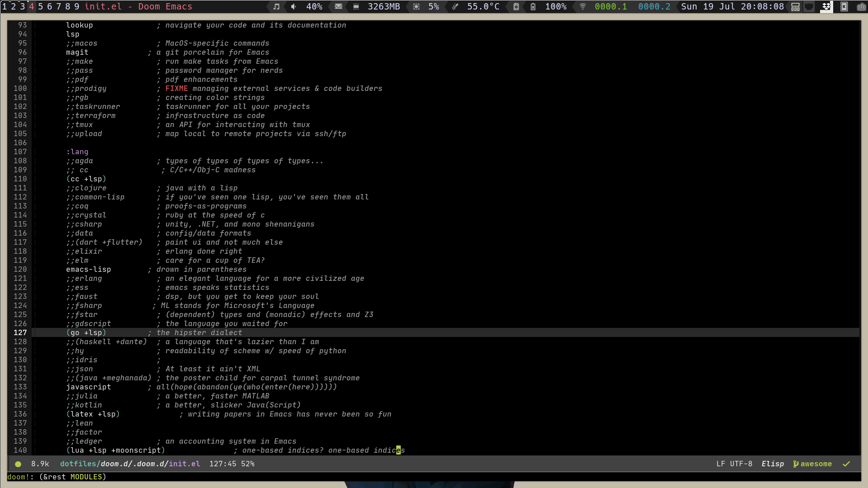Viewport: 868px width, 488px height.
Task: Click the music note icon in top bar
Action: (x=276, y=7)
